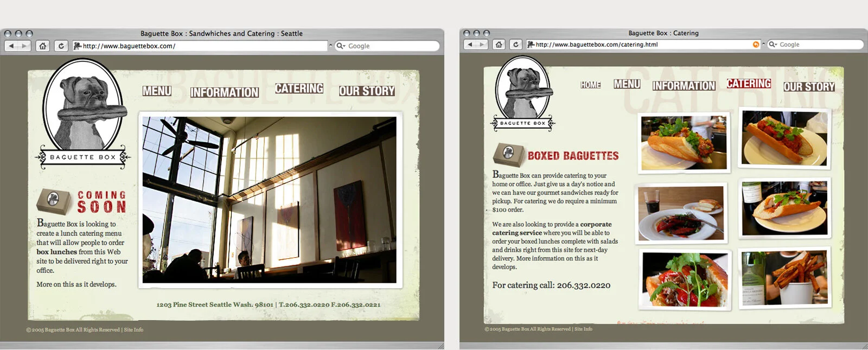Click the home icon in Catering browser window
This screenshot has width=868, height=350.
[499, 44]
